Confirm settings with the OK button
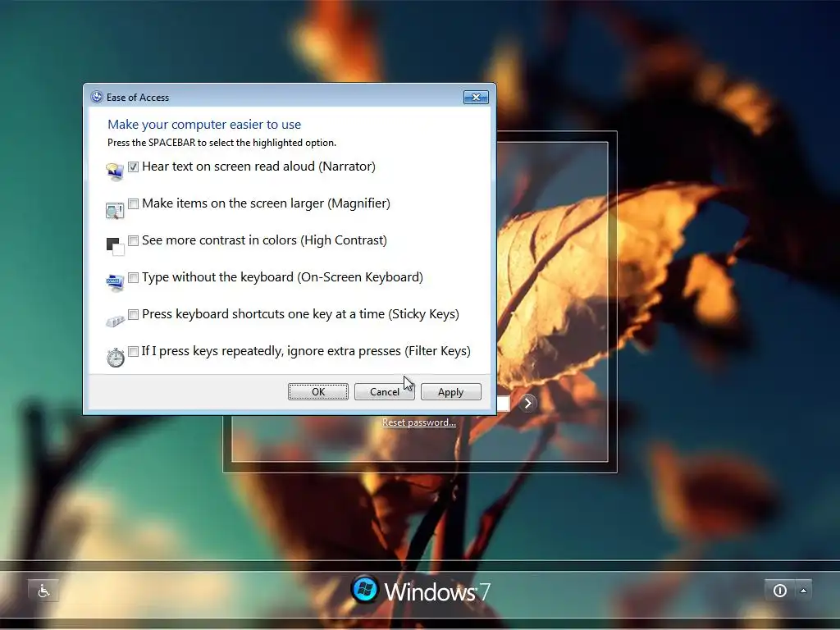The height and width of the screenshot is (630, 840). pyautogui.click(x=318, y=391)
